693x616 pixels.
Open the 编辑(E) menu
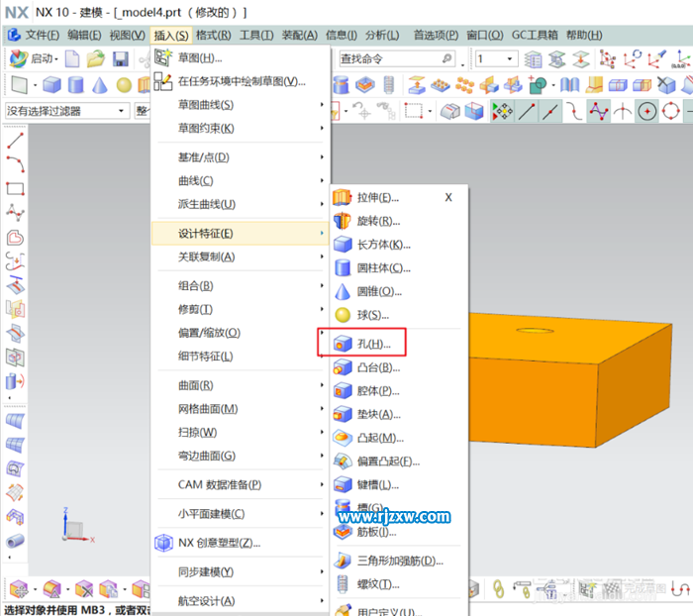pyautogui.click(x=84, y=35)
